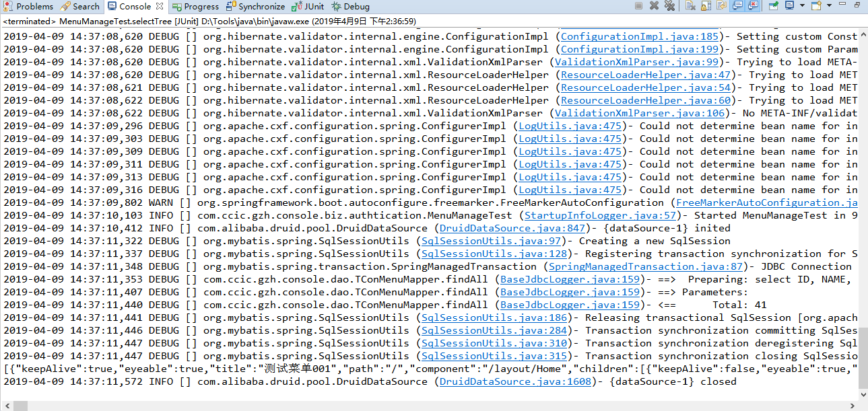
Task: Open SqlSessionUtils.java:310 link
Action: click(494, 343)
